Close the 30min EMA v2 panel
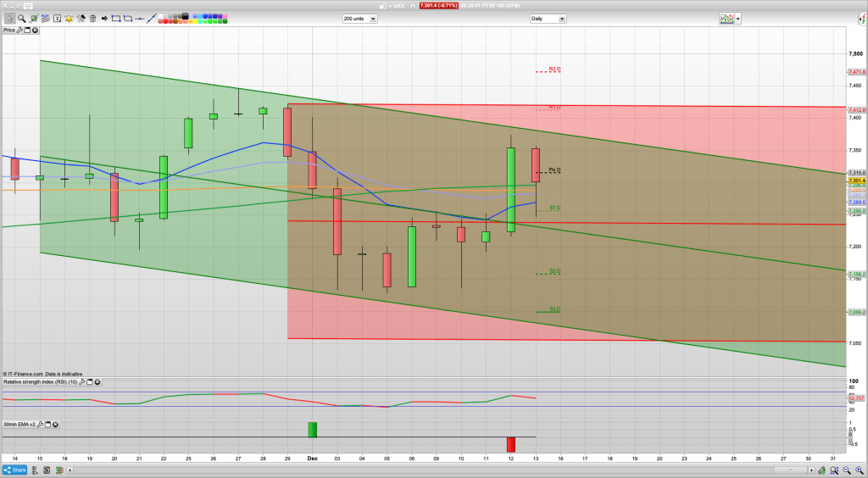Screen dimensions: 868x478 (55, 425)
